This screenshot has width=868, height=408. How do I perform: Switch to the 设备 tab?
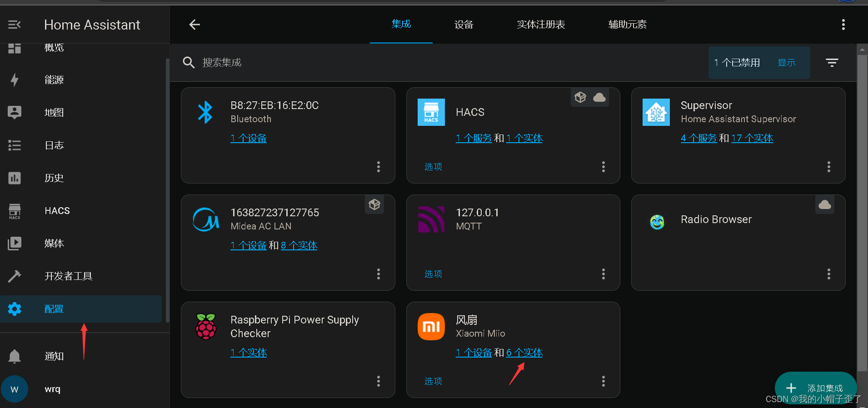pos(464,25)
